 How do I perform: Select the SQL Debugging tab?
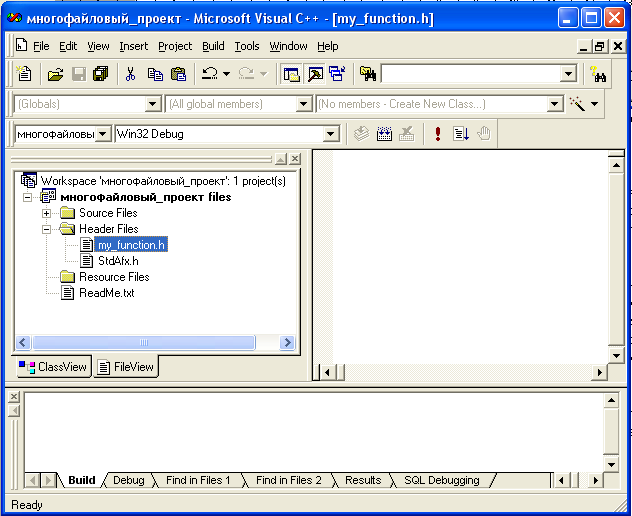(442, 480)
